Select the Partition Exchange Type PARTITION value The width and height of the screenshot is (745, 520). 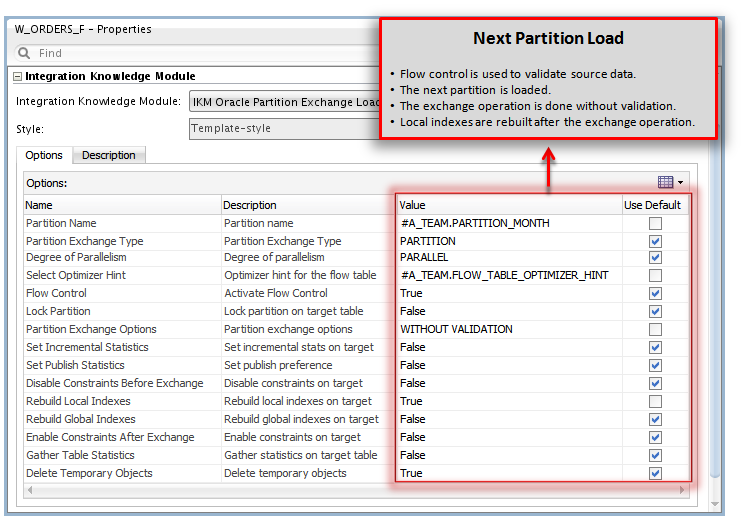(428, 241)
